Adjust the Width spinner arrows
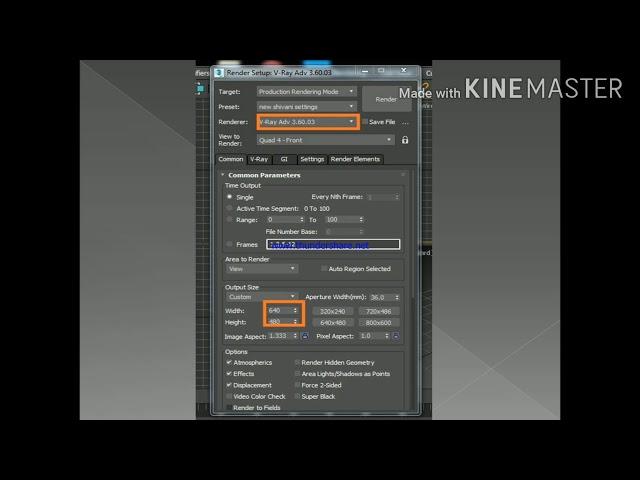Viewport: 640px width, 480px height. pyautogui.click(x=296, y=311)
